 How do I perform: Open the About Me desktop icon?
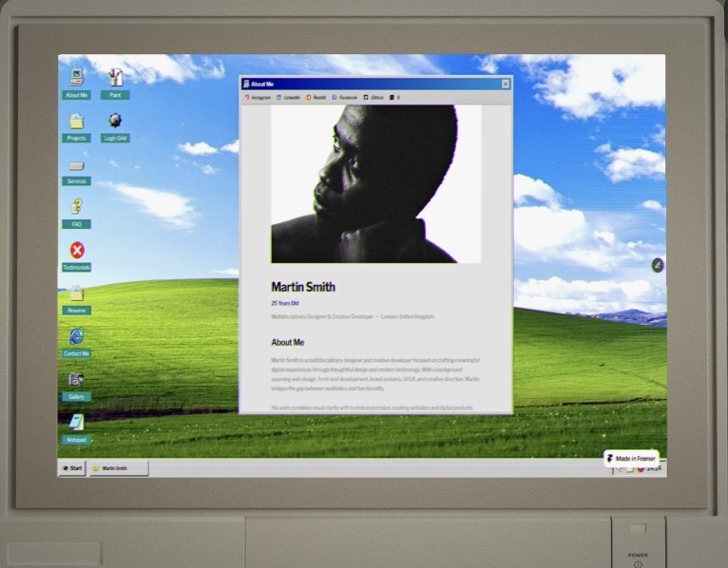(77, 83)
